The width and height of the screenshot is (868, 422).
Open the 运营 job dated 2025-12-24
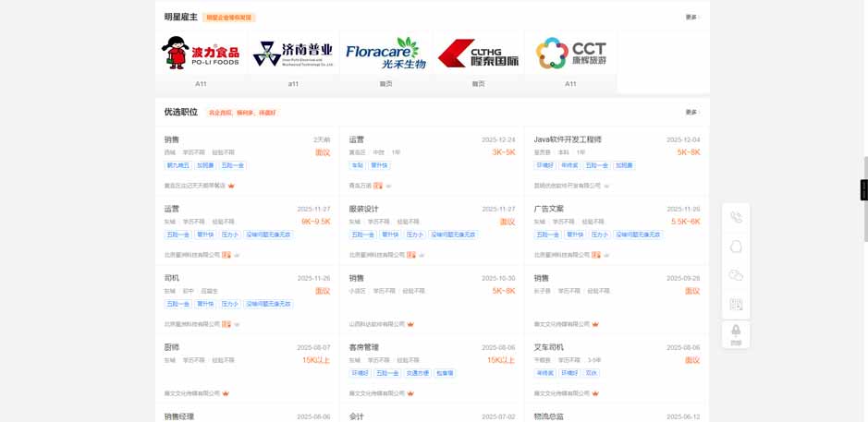(357, 140)
